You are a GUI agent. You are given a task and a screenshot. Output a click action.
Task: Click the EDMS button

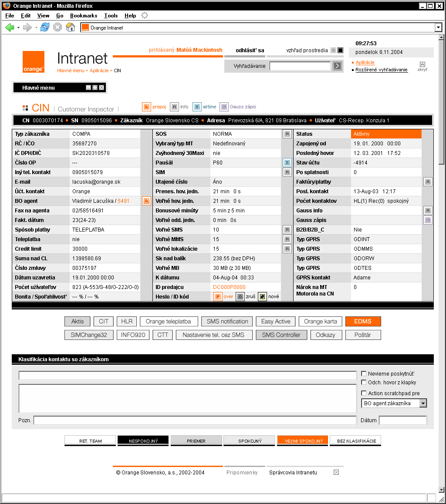pyautogui.click(x=363, y=322)
